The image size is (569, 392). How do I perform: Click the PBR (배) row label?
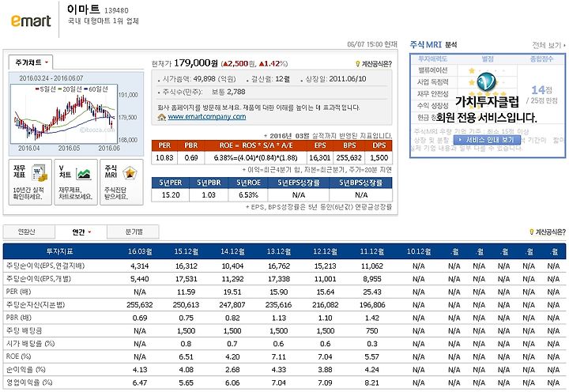(18, 318)
